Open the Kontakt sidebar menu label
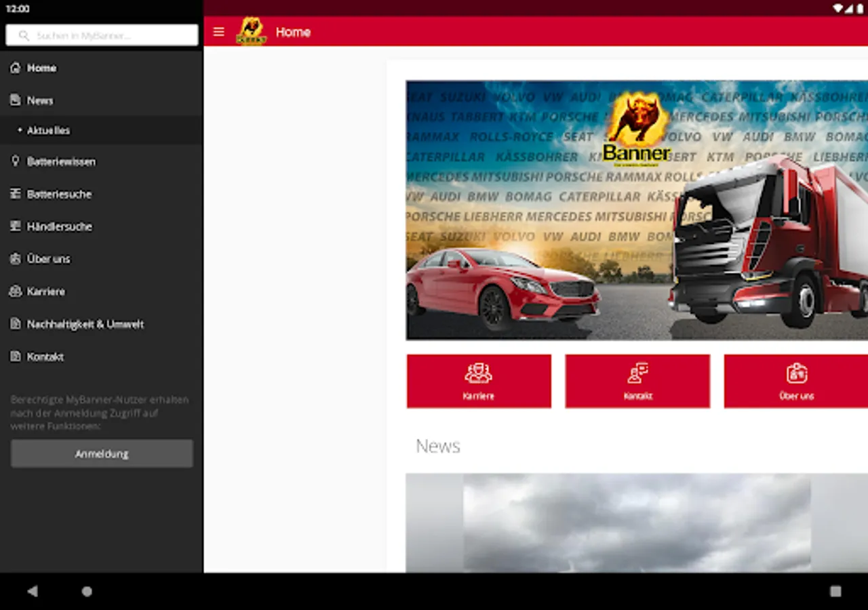The height and width of the screenshot is (610, 868). pos(45,357)
